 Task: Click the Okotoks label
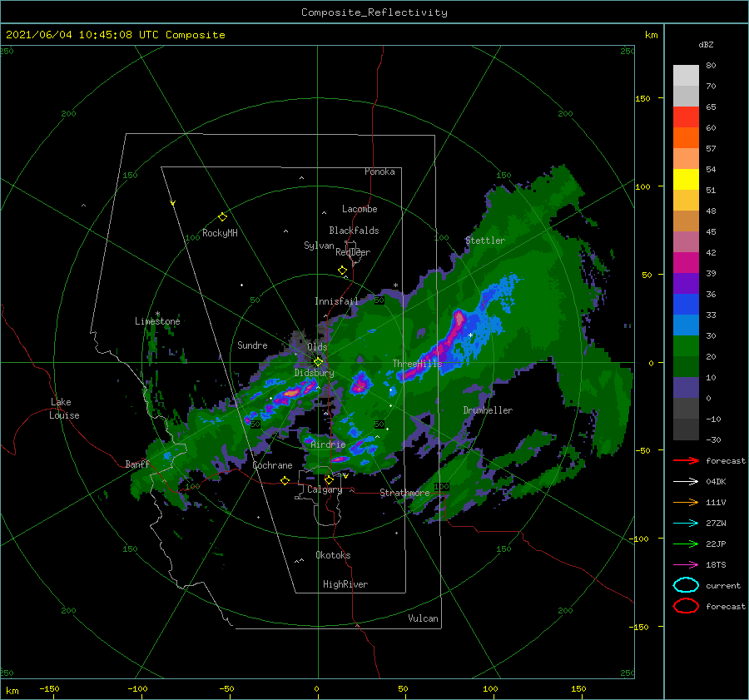[333, 555]
